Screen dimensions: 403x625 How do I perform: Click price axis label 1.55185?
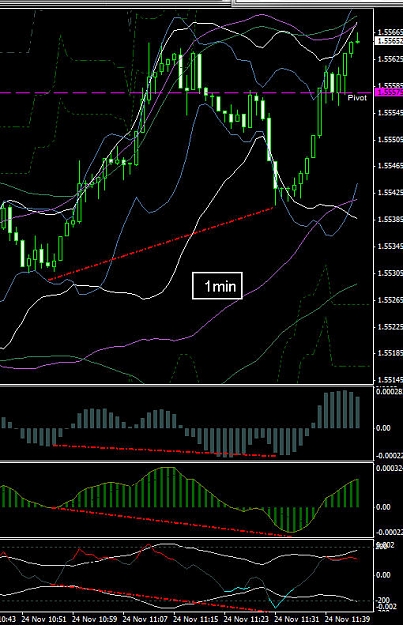pos(390,353)
